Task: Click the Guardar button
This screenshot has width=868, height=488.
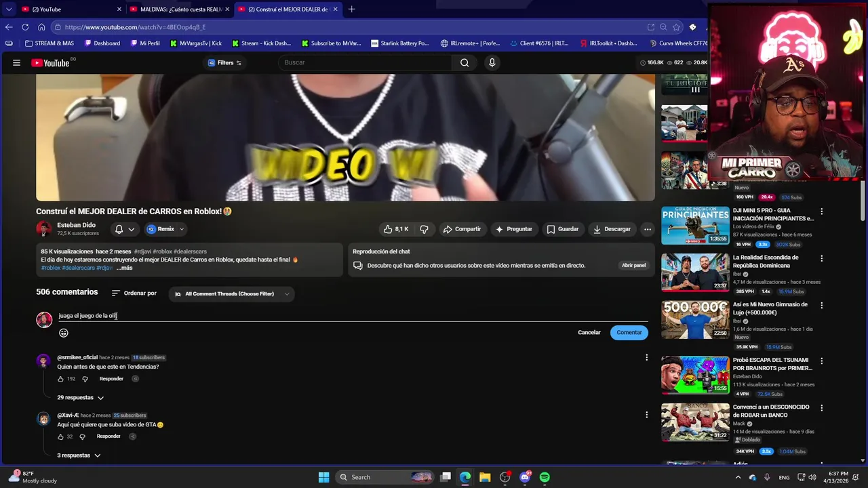Action: (563, 229)
